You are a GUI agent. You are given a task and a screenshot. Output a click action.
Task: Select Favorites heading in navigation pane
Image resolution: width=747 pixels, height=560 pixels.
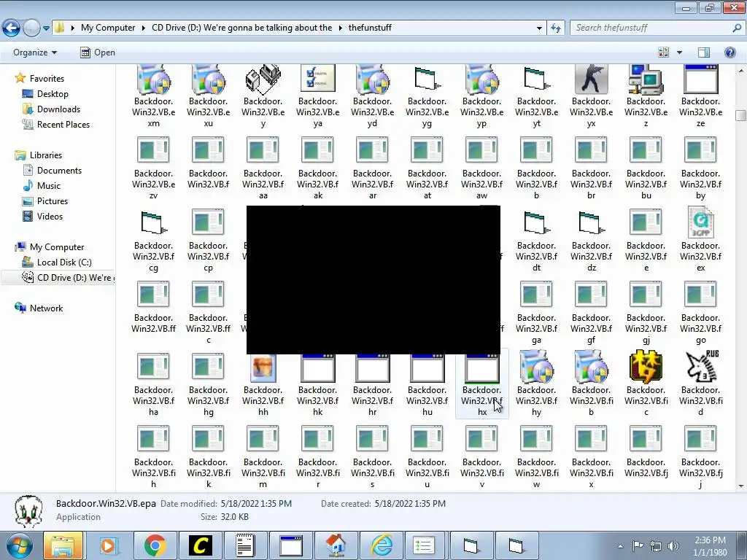(47, 79)
